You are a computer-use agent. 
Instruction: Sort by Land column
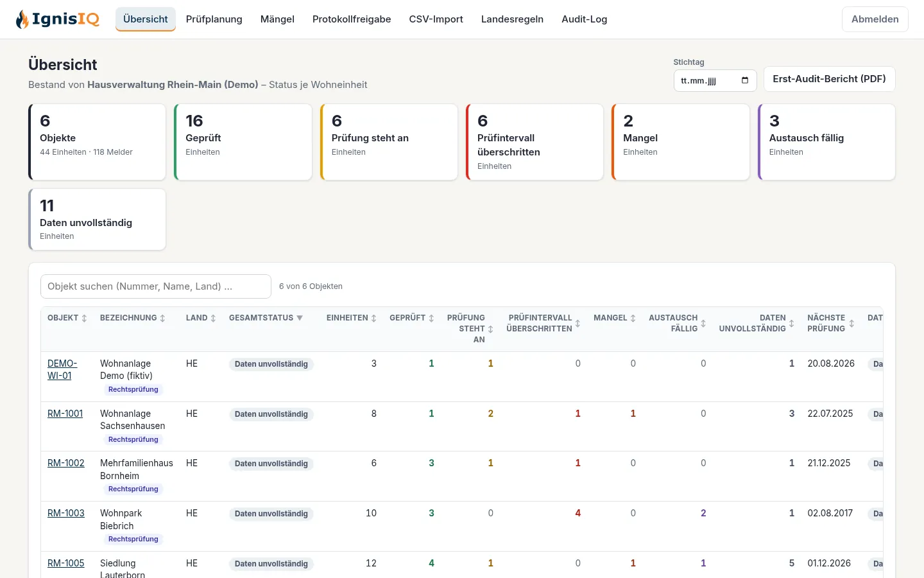point(201,318)
